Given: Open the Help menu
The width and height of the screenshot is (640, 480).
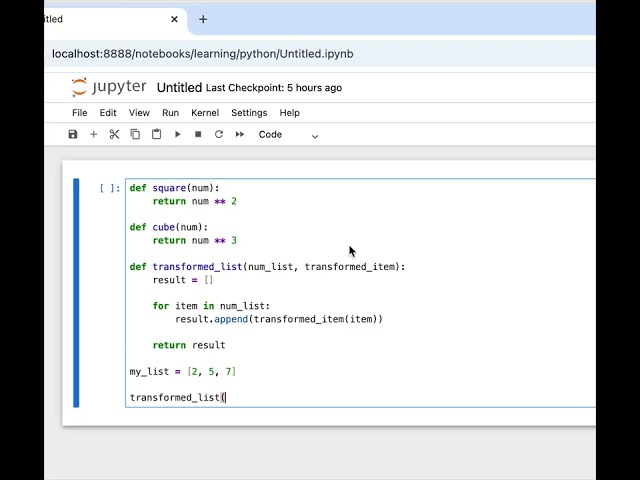Looking at the screenshot, I should (x=289, y=113).
